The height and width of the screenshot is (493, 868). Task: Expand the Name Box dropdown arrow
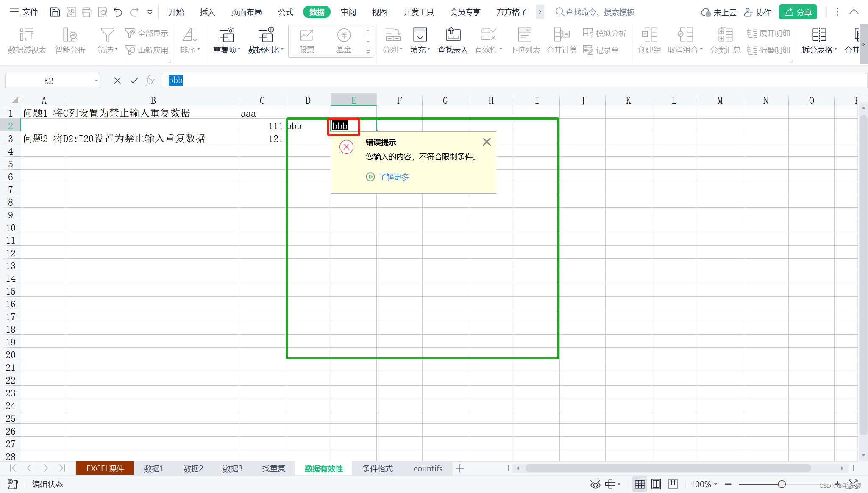pos(96,81)
